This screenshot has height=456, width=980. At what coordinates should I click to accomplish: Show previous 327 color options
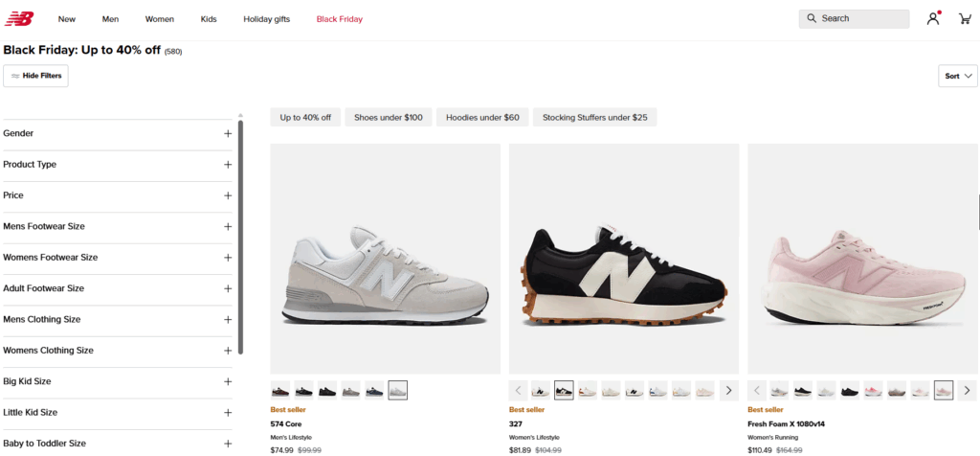520,390
